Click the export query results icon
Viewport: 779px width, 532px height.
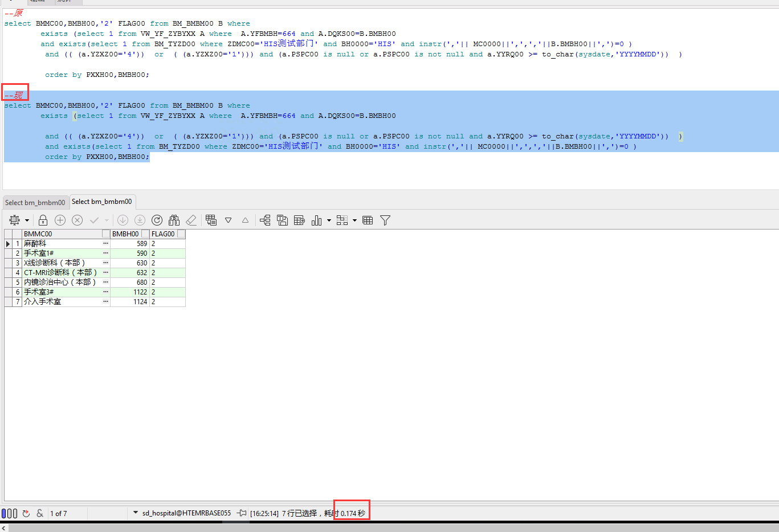click(299, 220)
